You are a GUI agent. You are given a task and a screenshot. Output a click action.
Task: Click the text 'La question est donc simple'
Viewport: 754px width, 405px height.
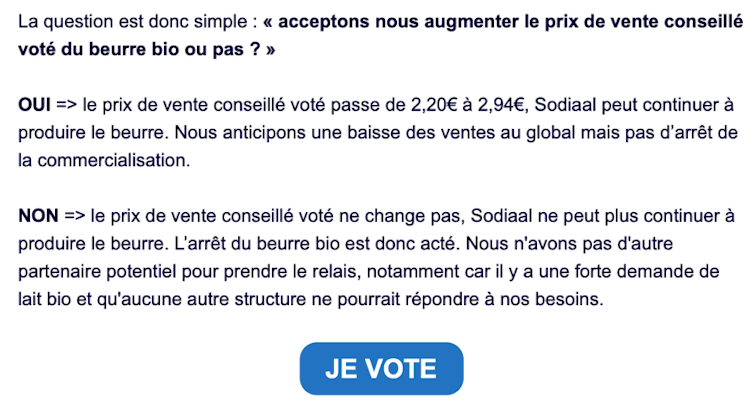(x=133, y=22)
